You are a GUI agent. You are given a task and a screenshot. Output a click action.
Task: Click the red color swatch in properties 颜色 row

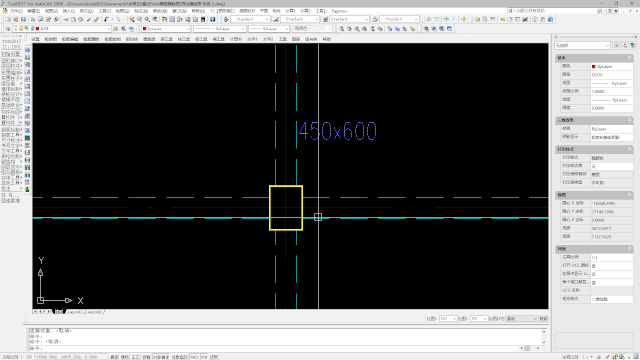click(593, 67)
